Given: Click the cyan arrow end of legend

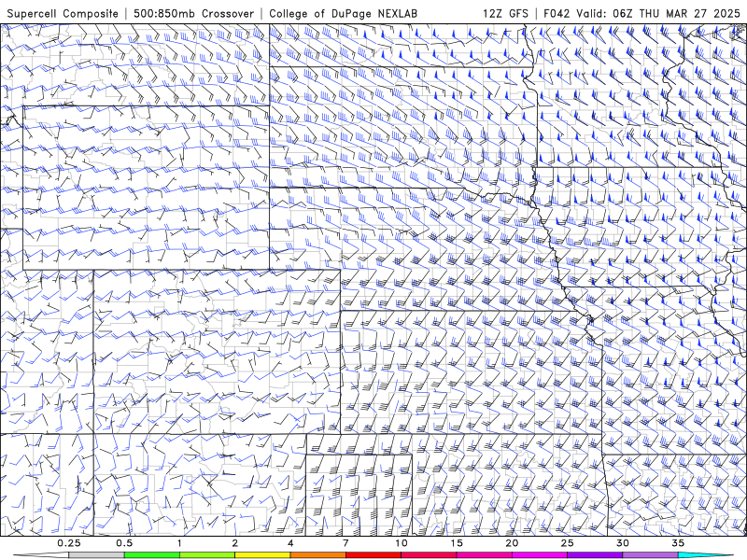Looking at the screenshot, I should pyautogui.click(x=706, y=555).
